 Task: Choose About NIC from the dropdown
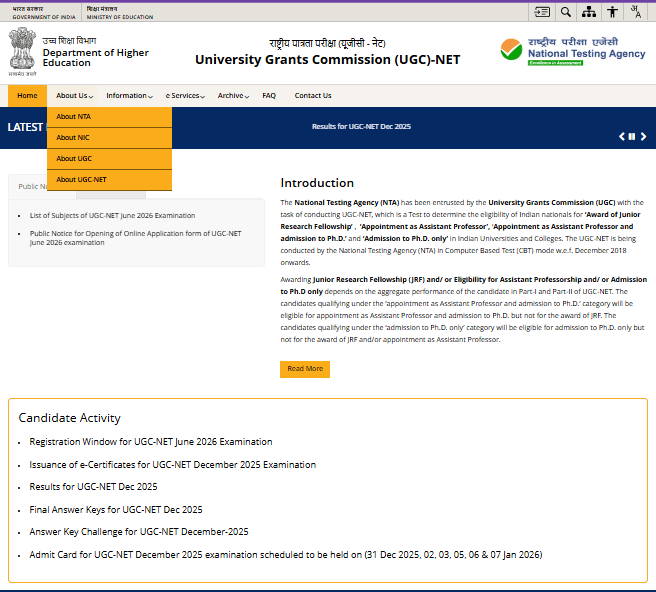(x=109, y=138)
